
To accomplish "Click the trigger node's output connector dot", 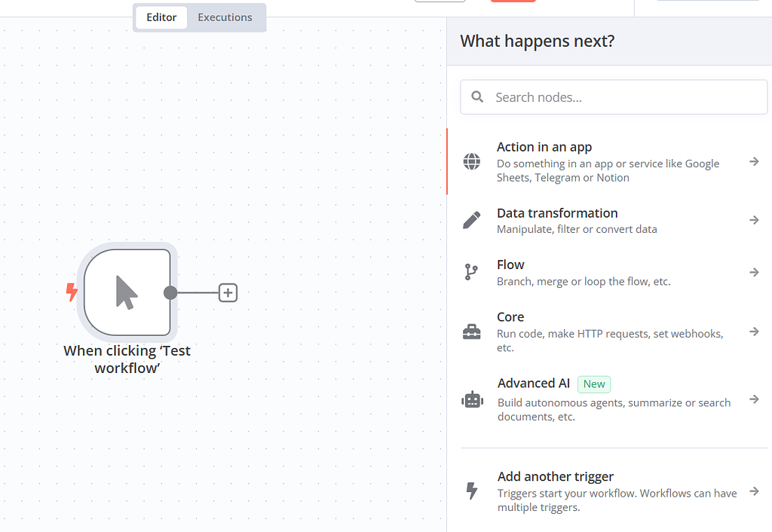I will tap(170, 292).
